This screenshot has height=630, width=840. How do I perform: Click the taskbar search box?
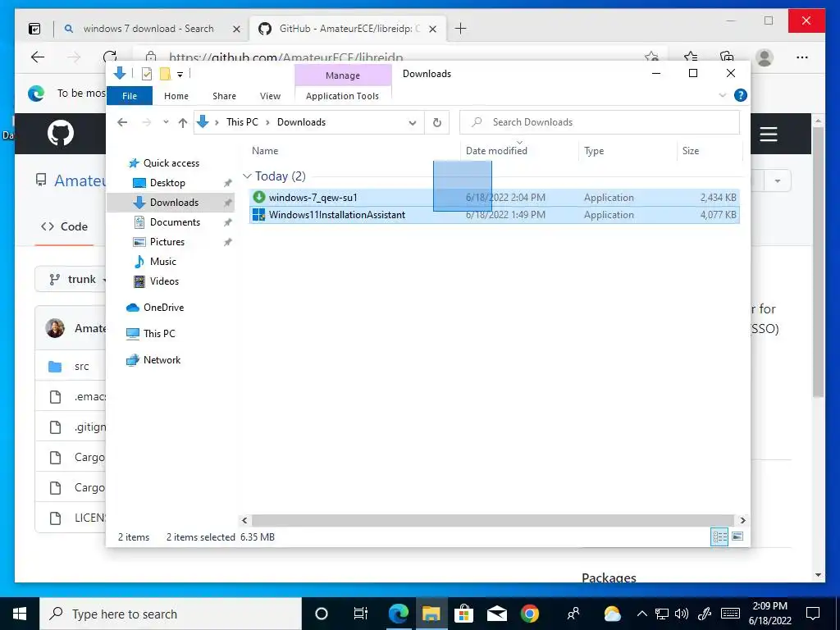(x=171, y=614)
